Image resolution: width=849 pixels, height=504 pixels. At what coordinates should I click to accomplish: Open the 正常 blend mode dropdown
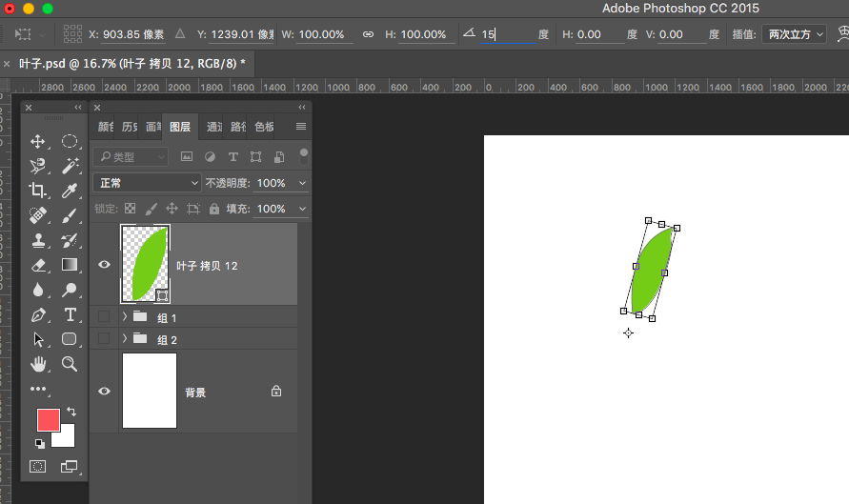click(147, 183)
